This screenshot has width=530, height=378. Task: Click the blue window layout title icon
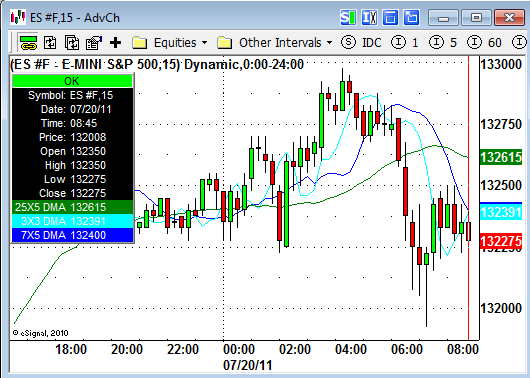point(390,17)
